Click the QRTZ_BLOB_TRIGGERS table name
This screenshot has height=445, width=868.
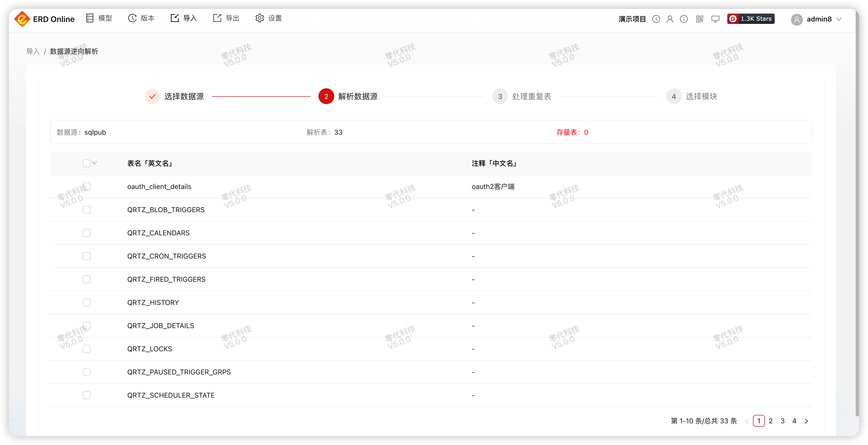click(166, 210)
